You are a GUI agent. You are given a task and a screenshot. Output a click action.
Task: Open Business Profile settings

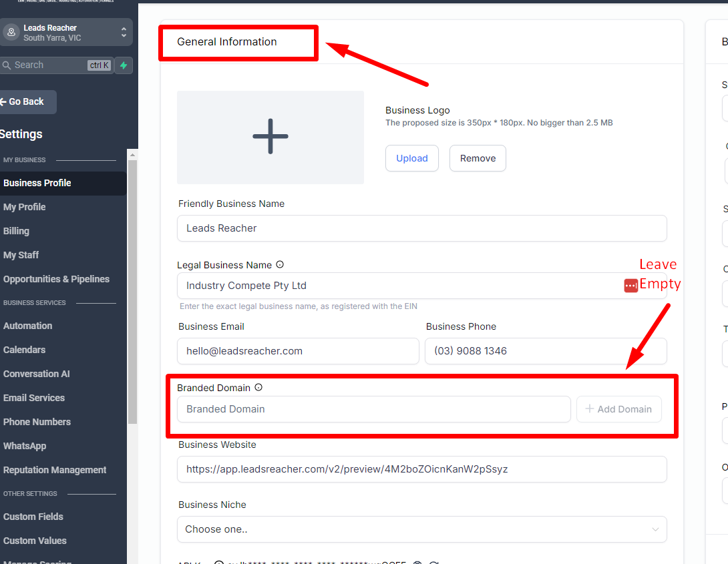click(x=63, y=183)
